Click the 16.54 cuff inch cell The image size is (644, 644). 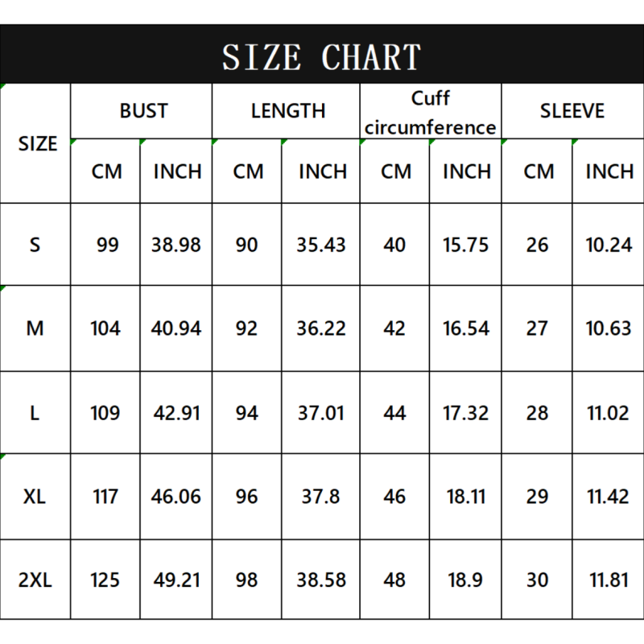pos(465,328)
